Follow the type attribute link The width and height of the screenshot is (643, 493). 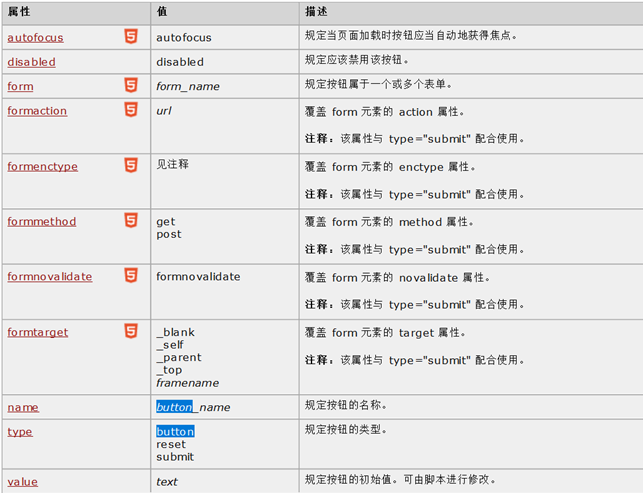(20, 432)
